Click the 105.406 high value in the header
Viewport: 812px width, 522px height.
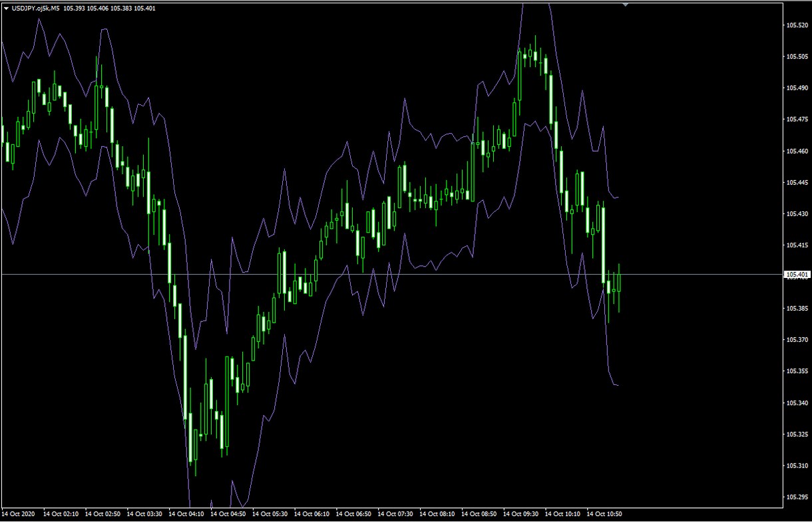click(x=98, y=8)
